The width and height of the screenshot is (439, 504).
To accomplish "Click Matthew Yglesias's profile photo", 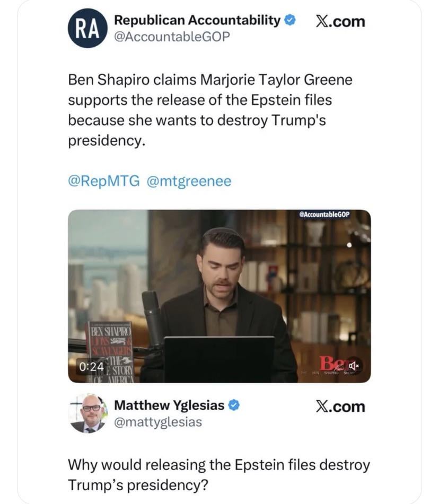I will [x=87, y=413].
